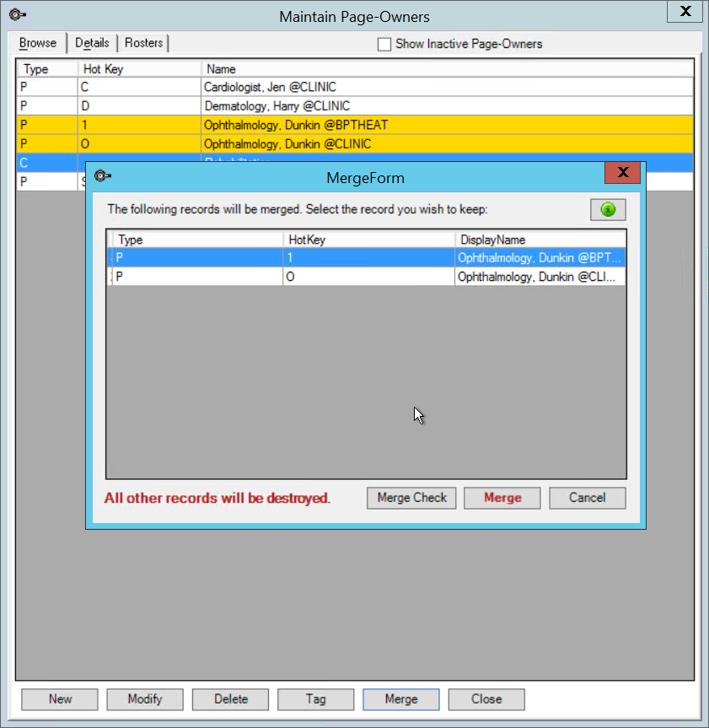
Task: Click the Delete button
Action: click(x=231, y=699)
